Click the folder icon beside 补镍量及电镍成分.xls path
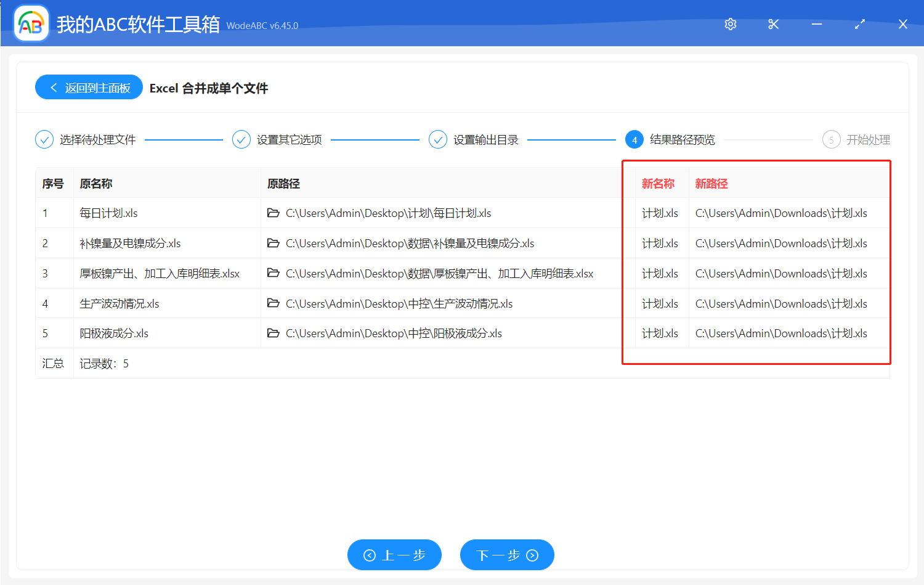 tap(274, 243)
